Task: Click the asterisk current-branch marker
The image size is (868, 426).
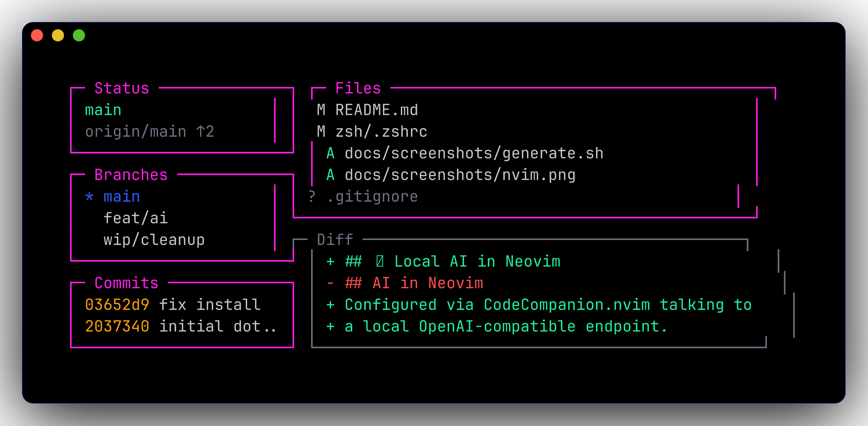Action: click(89, 196)
